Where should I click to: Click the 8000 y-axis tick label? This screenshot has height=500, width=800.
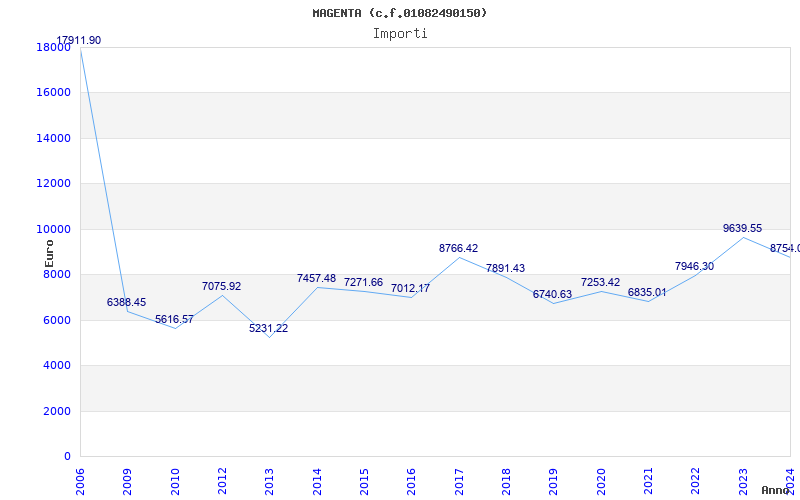[x=57, y=274]
